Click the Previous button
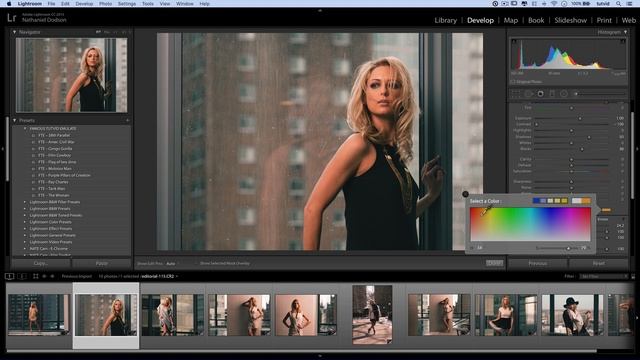 (x=538, y=263)
